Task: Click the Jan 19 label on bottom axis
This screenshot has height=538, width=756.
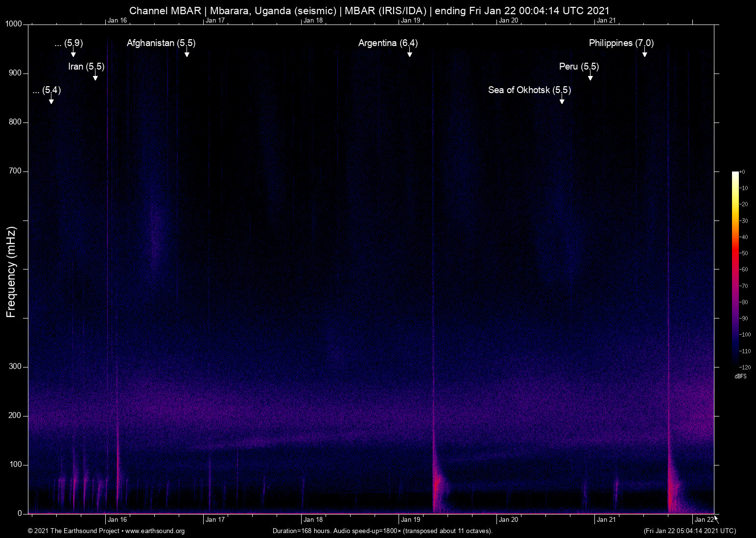Action: pos(410,519)
